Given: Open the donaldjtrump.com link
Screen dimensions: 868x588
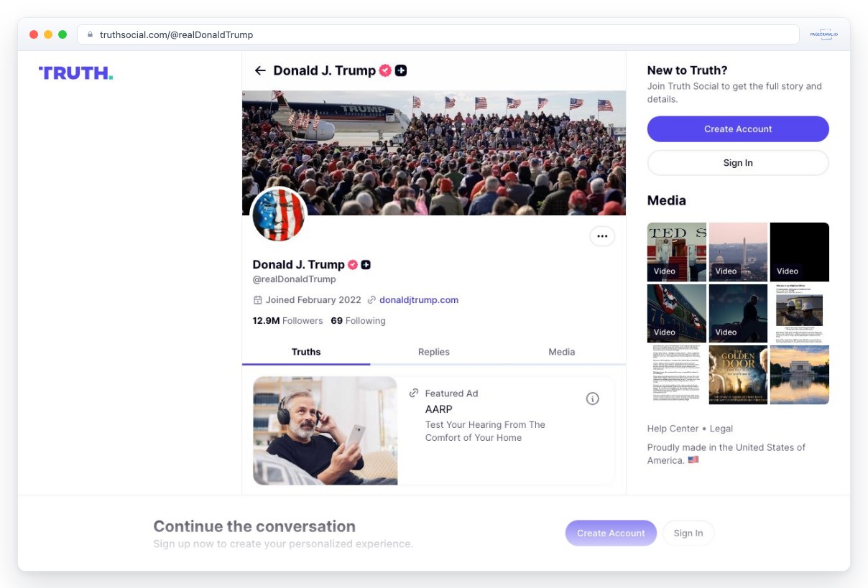Looking at the screenshot, I should tap(419, 300).
